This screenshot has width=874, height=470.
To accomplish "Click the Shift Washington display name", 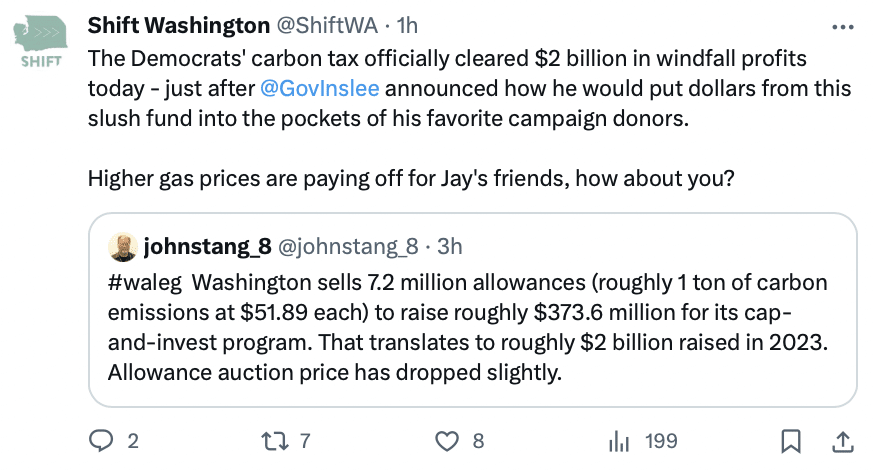I will point(179,25).
